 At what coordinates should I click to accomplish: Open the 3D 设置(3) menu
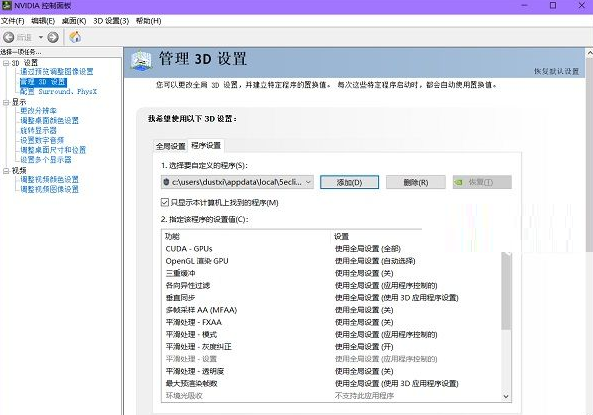click(111, 21)
